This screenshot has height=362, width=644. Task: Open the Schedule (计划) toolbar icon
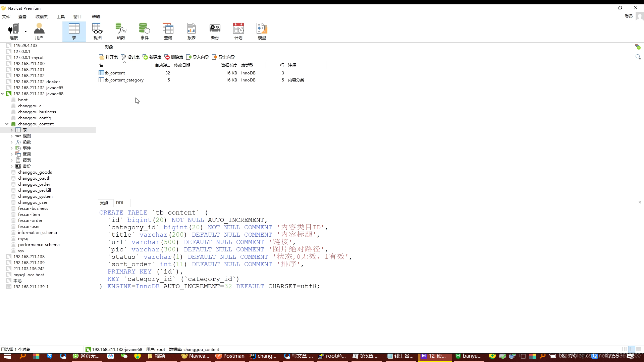click(238, 32)
